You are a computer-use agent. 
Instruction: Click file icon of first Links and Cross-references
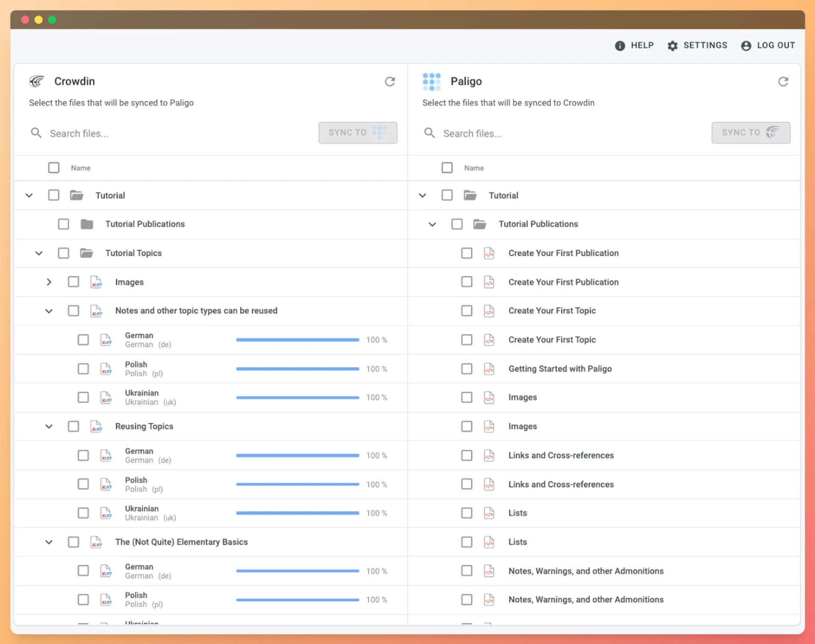pyautogui.click(x=489, y=456)
